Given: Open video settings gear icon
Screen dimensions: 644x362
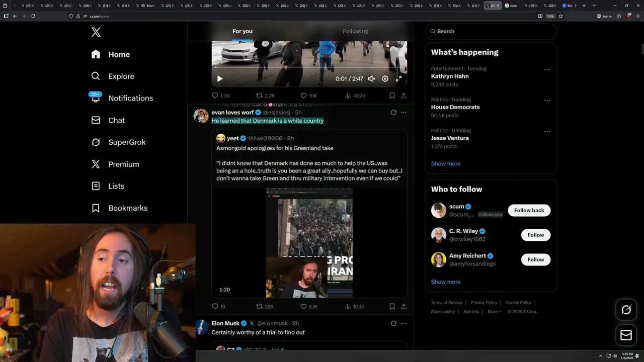Looking at the screenshot, I should tap(385, 78).
